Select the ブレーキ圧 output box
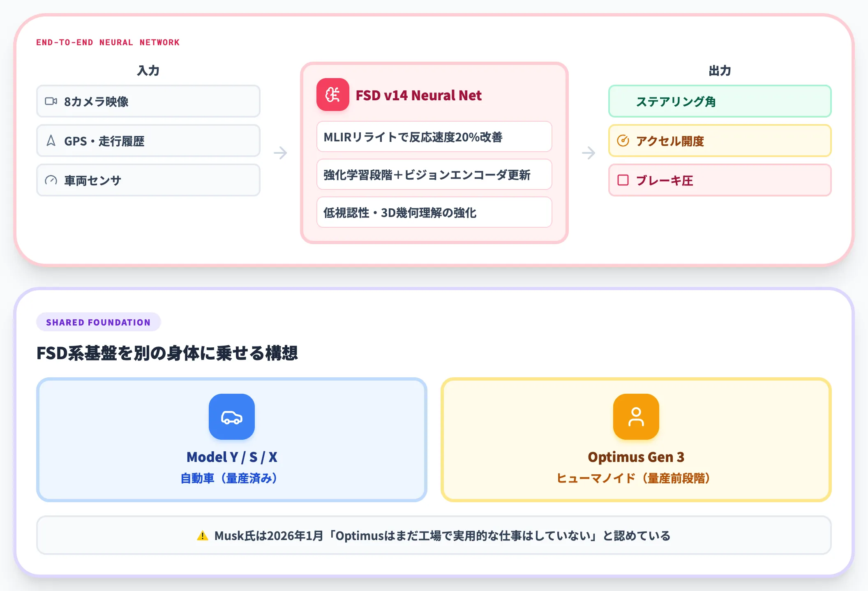The width and height of the screenshot is (868, 591). click(x=720, y=180)
